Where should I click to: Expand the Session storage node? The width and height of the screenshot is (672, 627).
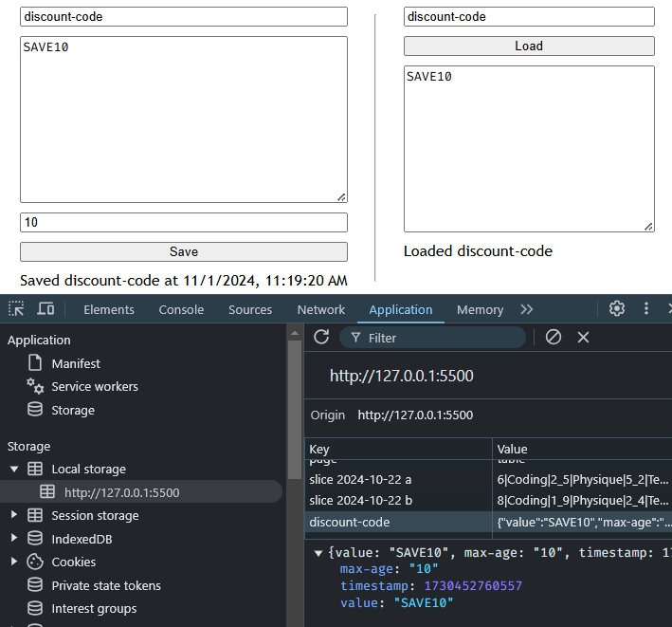click(x=14, y=515)
